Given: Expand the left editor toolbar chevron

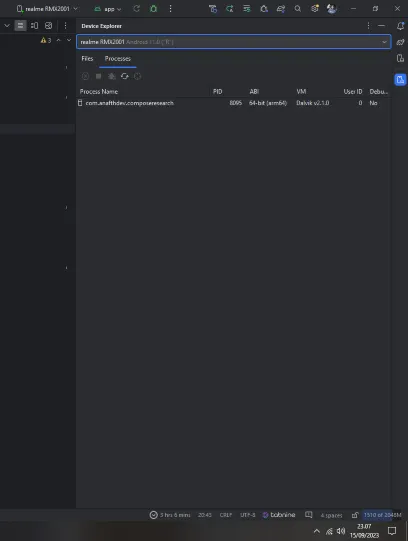Looking at the screenshot, I should pyautogui.click(x=7, y=26).
